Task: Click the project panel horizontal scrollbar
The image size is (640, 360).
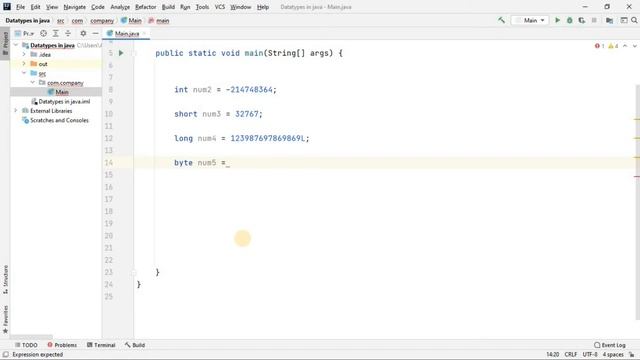Action: [x=31, y=337]
